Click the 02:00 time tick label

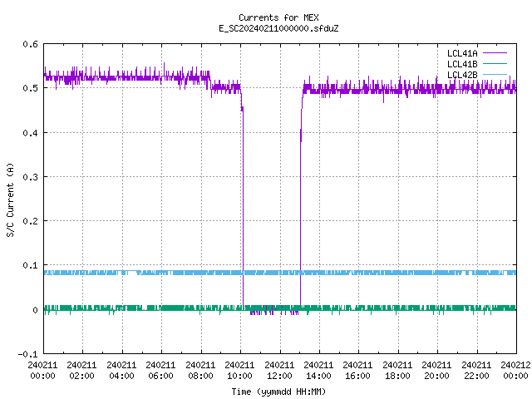click(81, 376)
